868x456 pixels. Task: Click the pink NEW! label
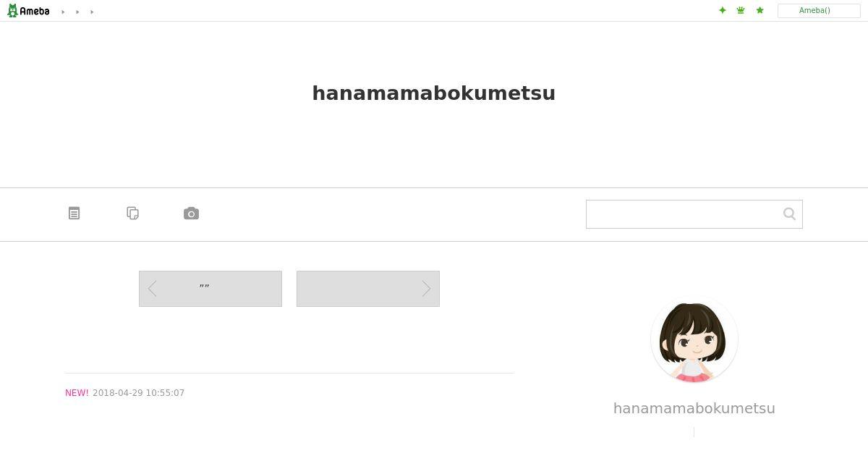coord(77,393)
